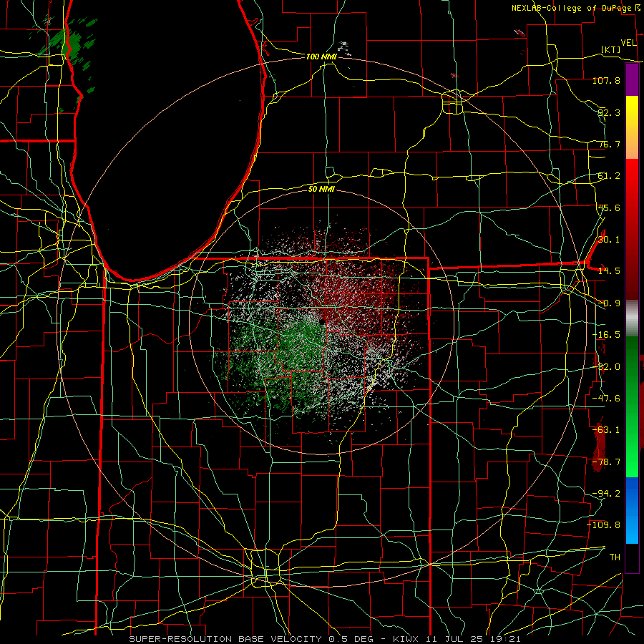Viewport: 644px width, 644px height.
Task: Click the -78.7 velocity scale value
Action: pos(606,462)
